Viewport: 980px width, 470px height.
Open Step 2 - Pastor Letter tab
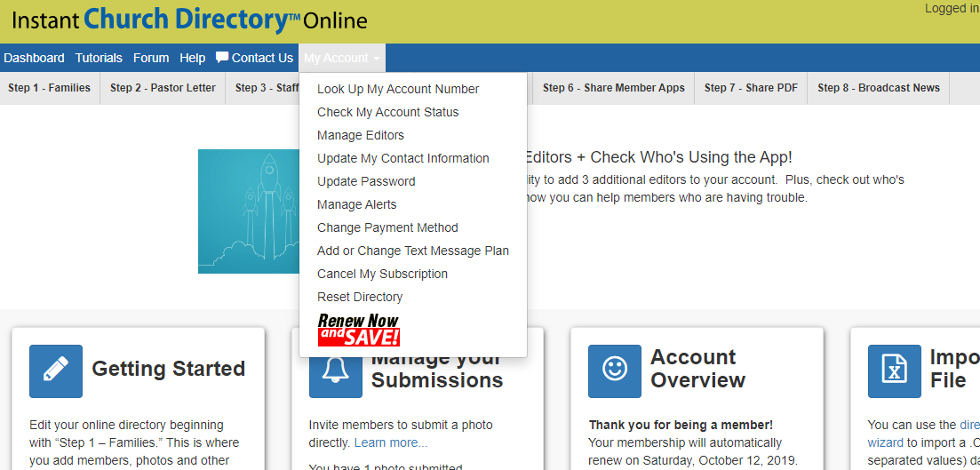[163, 88]
